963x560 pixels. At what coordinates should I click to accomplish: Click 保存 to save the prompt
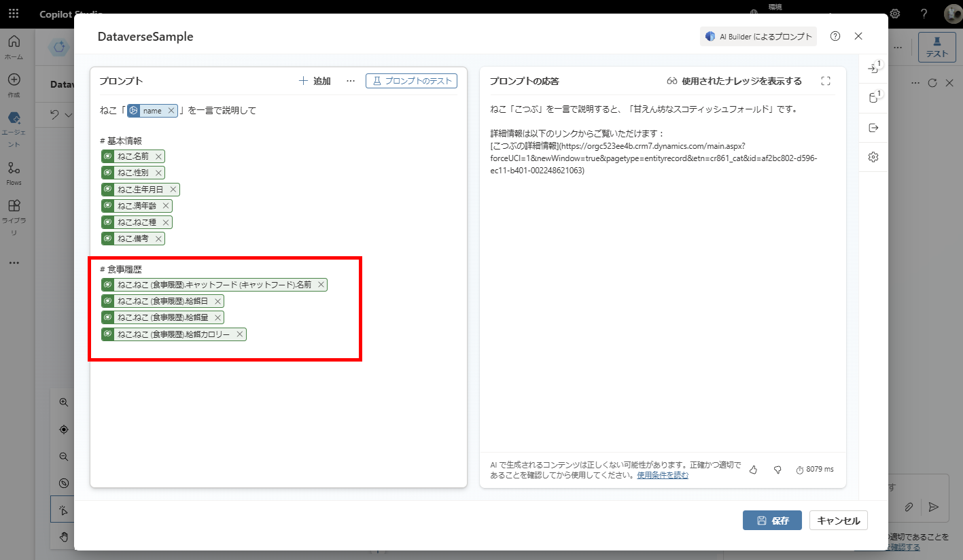pyautogui.click(x=772, y=520)
